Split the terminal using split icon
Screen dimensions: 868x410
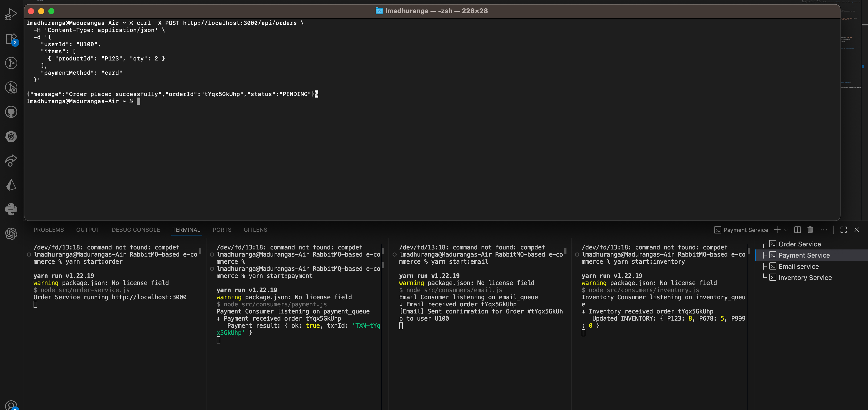(797, 230)
